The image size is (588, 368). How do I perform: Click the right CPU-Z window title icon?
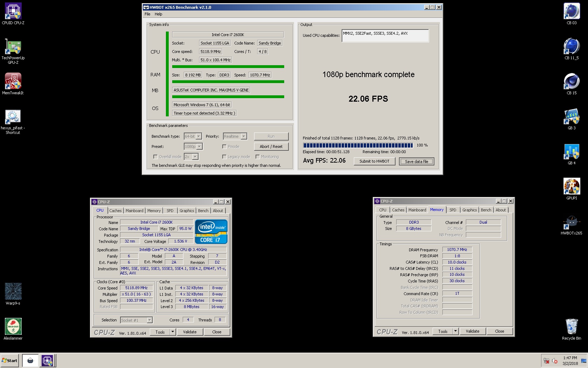(377, 201)
